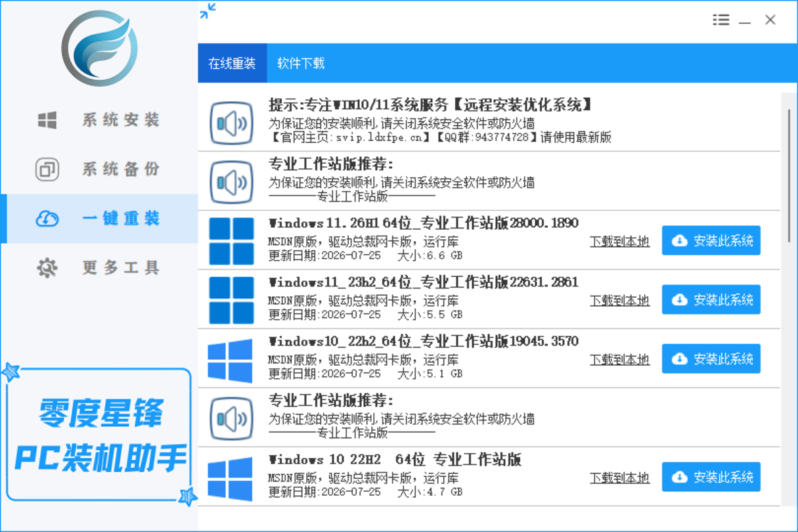Switch to 软件下载 tab
798x532 pixels.
(x=301, y=63)
